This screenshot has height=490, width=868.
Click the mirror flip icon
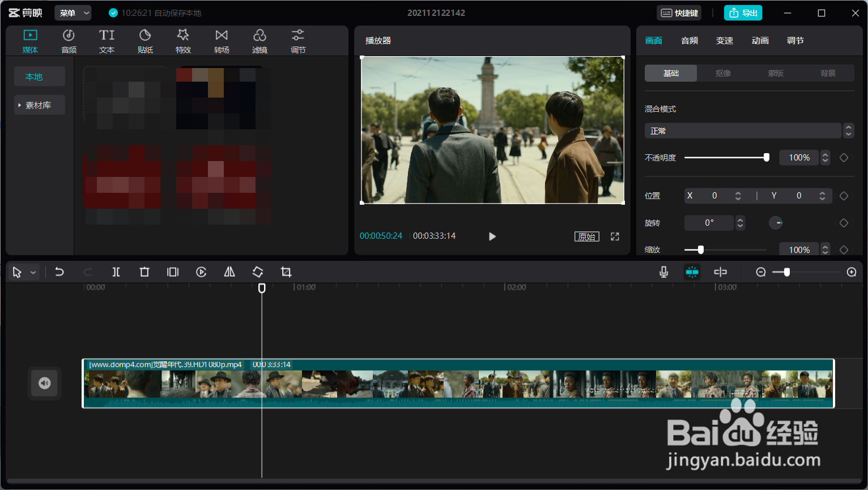tap(229, 272)
